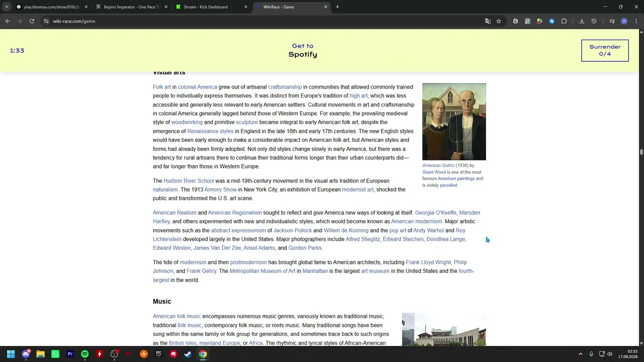Image resolution: width=644 pixels, height=362 pixels.
Task: Open the Metropolitan Museum of Art link
Action: point(263,271)
